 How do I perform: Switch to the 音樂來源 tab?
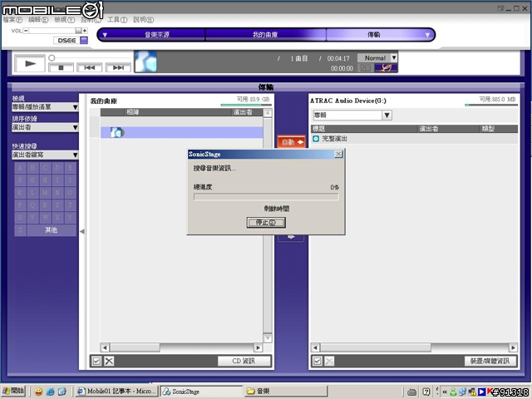click(157, 35)
